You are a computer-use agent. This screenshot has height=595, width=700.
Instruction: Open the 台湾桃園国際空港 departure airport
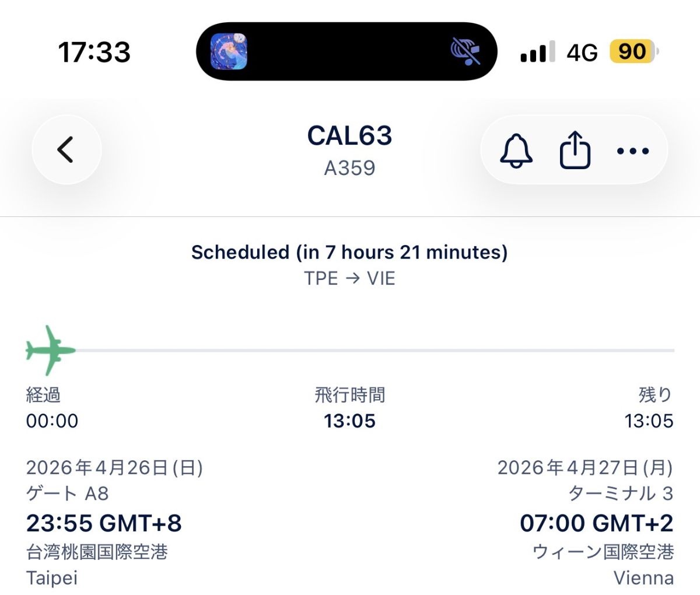(97, 552)
